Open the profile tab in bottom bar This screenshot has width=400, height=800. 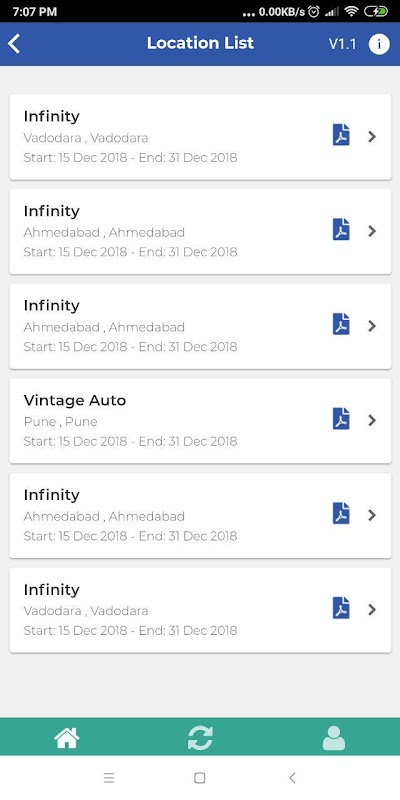click(x=334, y=738)
